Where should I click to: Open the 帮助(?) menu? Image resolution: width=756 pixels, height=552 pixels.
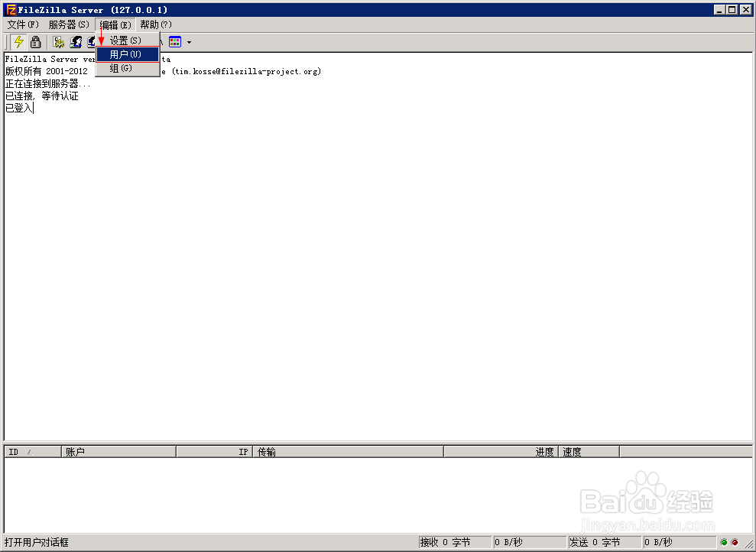[x=156, y=24]
